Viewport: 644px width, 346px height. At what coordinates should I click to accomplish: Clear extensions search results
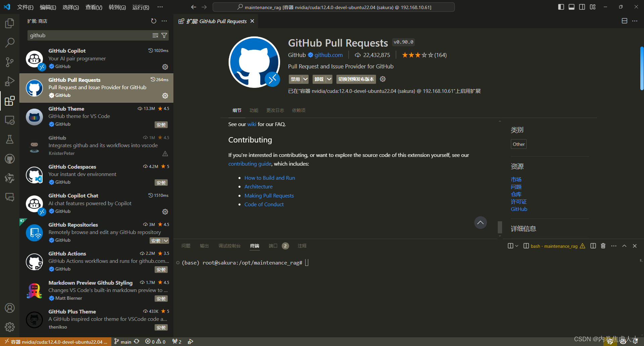[x=155, y=36]
